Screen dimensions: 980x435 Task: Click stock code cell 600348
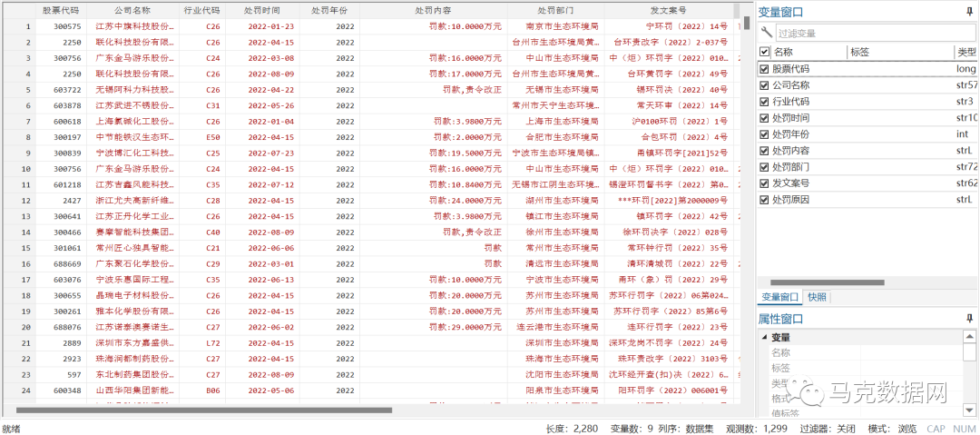61,391
